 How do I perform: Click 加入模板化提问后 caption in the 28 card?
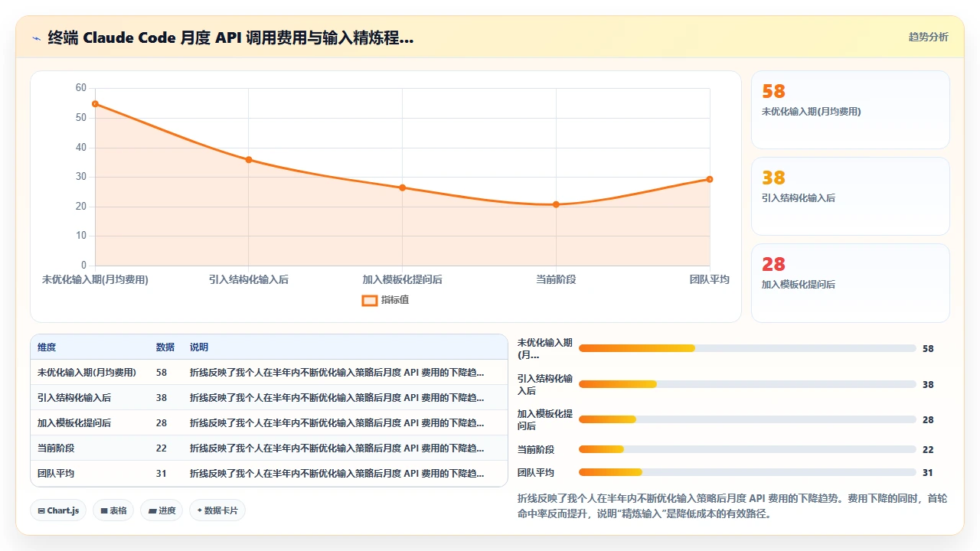tap(799, 285)
